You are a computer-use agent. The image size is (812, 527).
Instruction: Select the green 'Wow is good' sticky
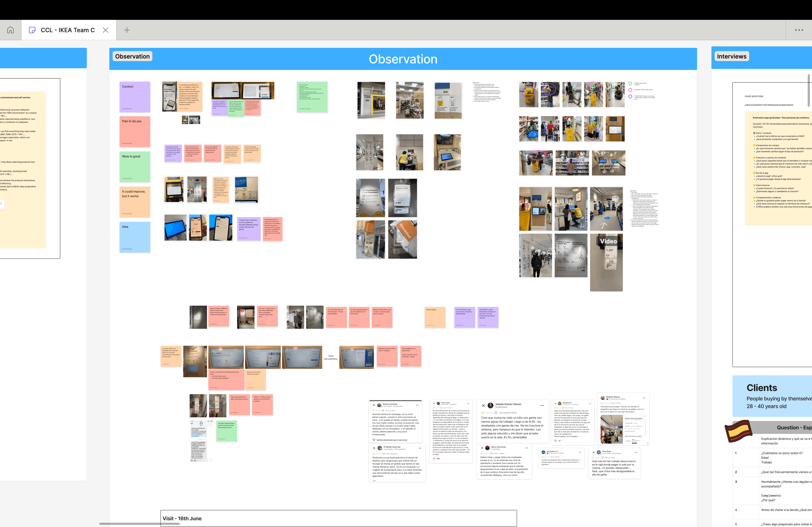pyautogui.click(x=135, y=167)
